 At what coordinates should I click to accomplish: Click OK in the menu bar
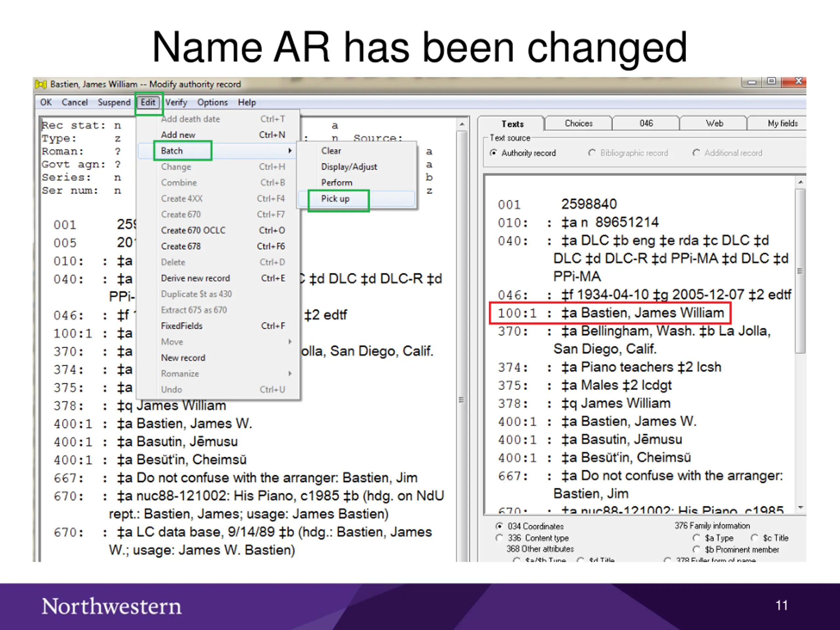pyautogui.click(x=46, y=102)
